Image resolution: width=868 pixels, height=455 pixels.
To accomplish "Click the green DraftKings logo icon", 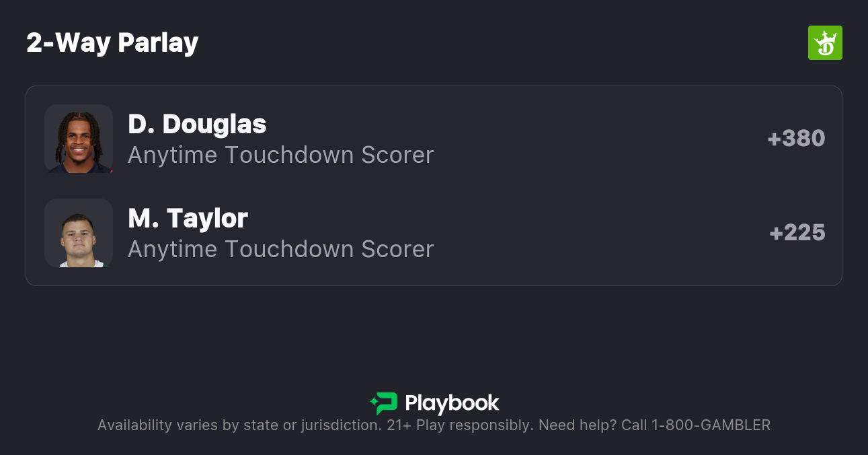I will pyautogui.click(x=824, y=42).
